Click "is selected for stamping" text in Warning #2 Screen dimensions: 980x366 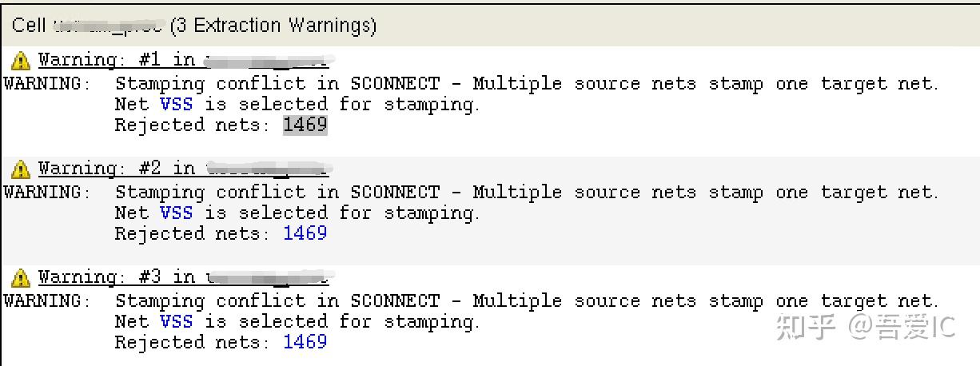coord(341,213)
